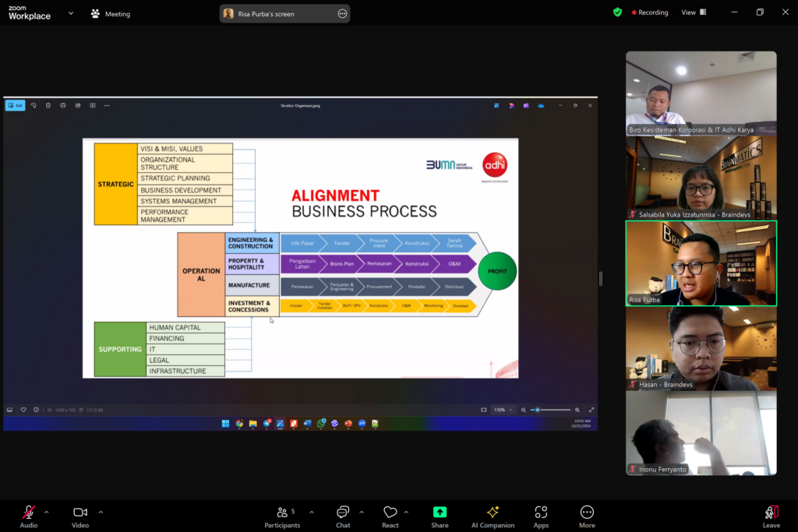Open the Chat panel
798x532 pixels.
tap(343, 516)
